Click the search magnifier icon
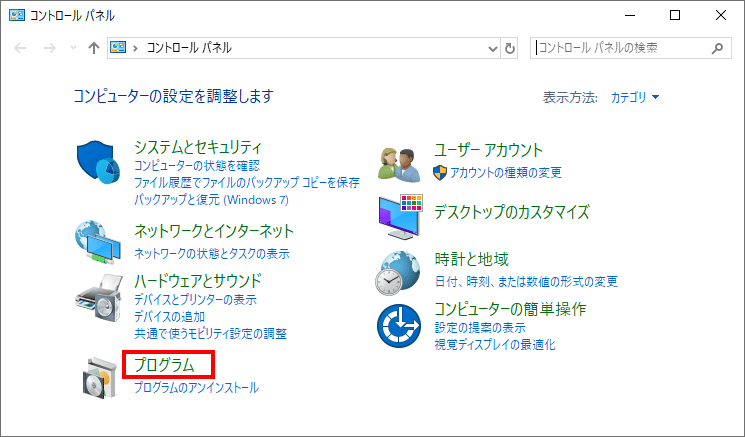 (x=717, y=48)
